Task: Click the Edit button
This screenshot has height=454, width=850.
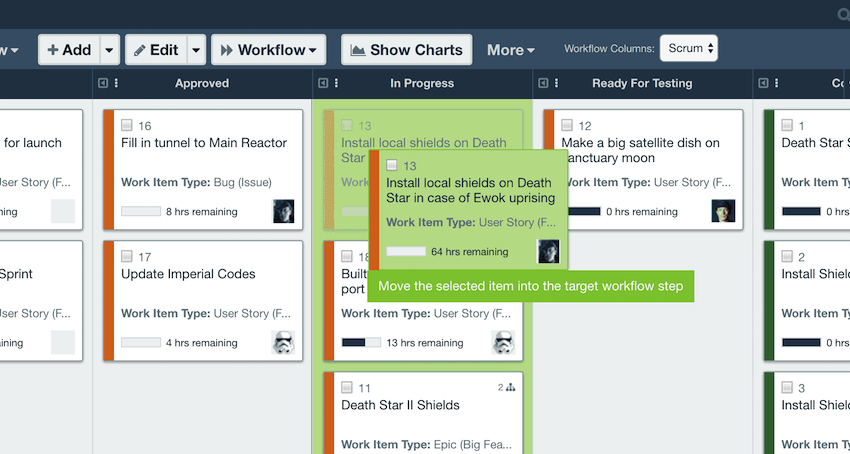Action: point(156,50)
